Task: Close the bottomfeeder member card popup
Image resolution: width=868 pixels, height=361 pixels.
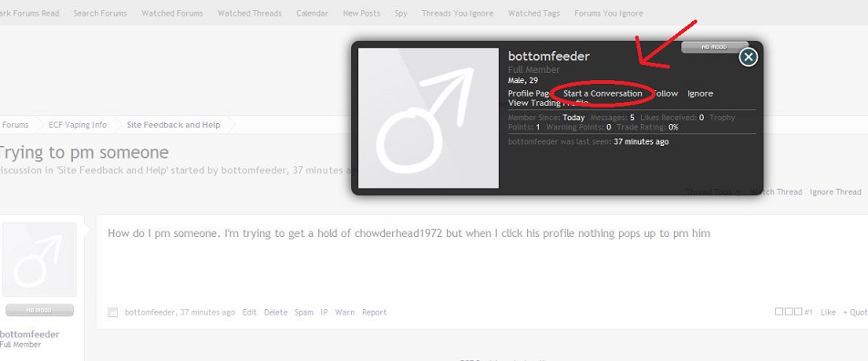Action: pos(748,57)
